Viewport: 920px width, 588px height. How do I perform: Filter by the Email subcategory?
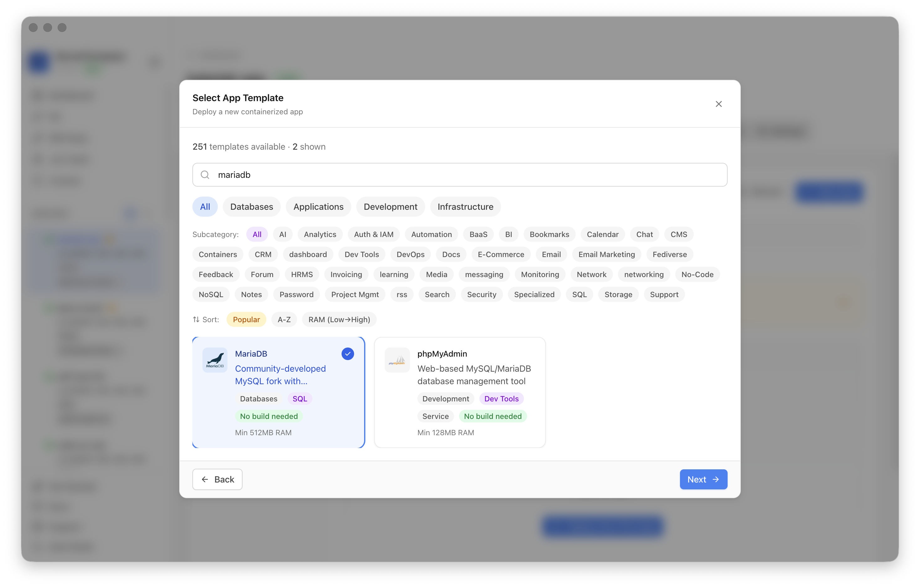tap(551, 254)
